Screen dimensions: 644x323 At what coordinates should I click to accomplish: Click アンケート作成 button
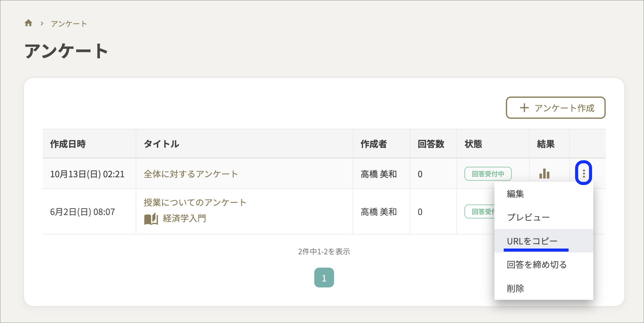555,108
